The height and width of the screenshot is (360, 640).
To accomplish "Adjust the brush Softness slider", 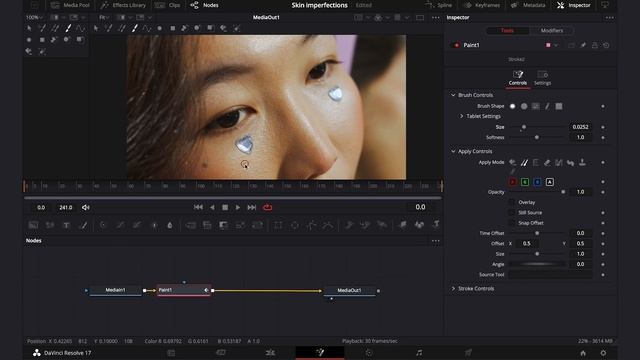I will point(538,138).
